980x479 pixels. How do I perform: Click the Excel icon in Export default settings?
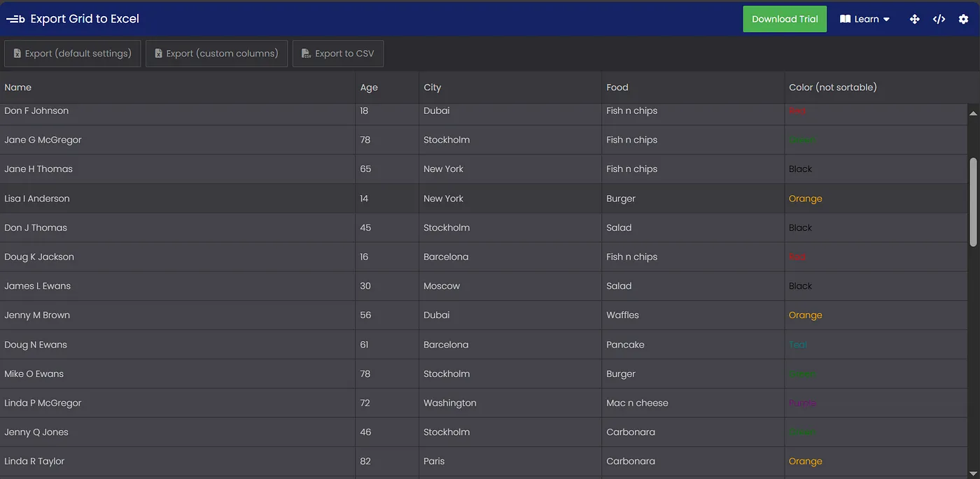pos(17,54)
